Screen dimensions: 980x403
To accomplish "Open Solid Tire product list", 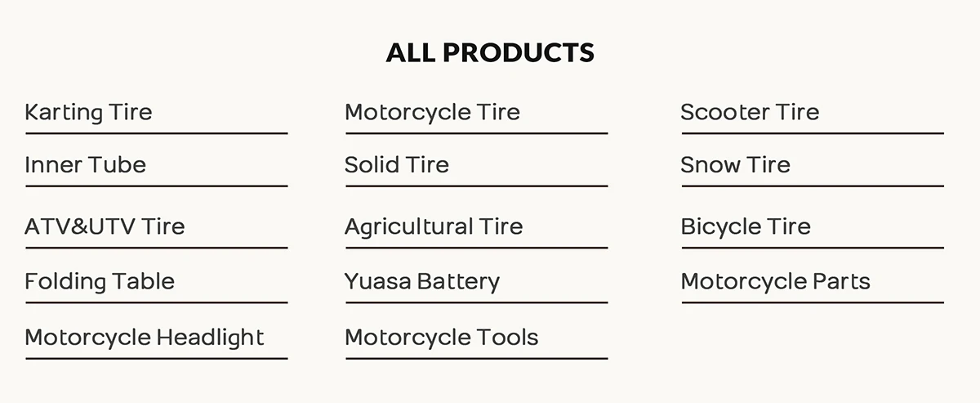I will [x=396, y=165].
